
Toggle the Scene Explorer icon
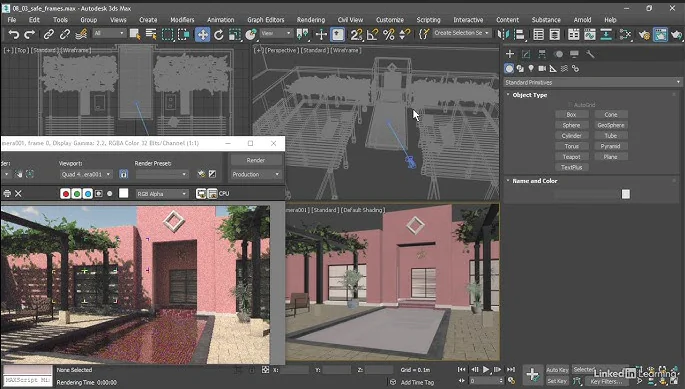click(x=539, y=34)
